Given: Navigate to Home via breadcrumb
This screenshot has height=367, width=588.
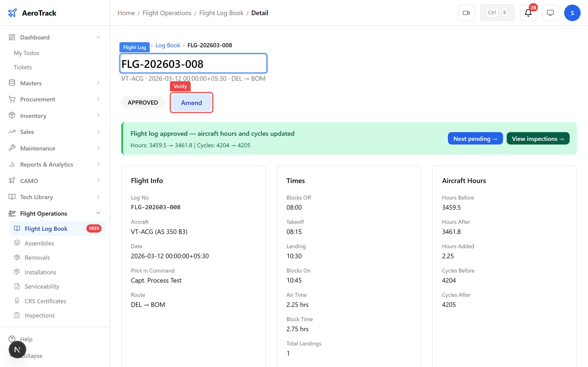Looking at the screenshot, I should pyautogui.click(x=126, y=13).
